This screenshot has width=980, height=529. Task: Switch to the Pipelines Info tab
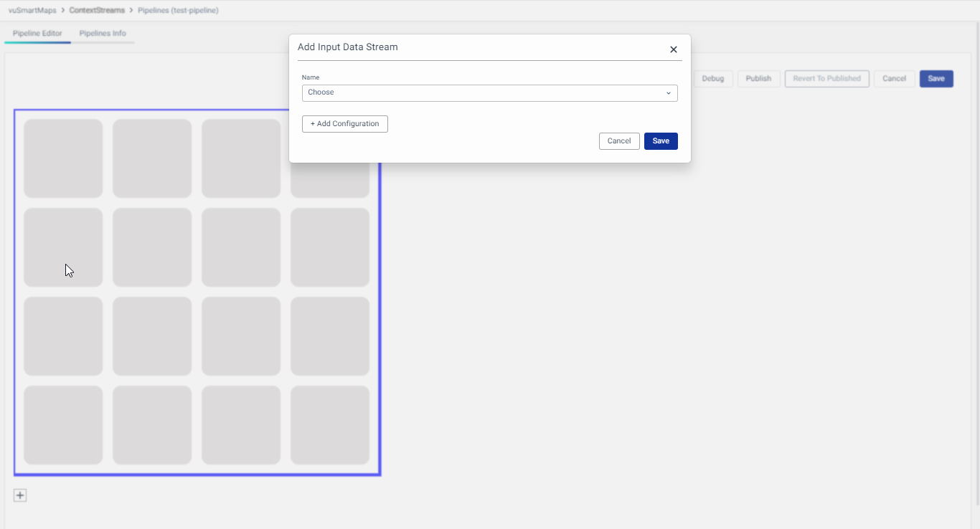(x=103, y=34)
